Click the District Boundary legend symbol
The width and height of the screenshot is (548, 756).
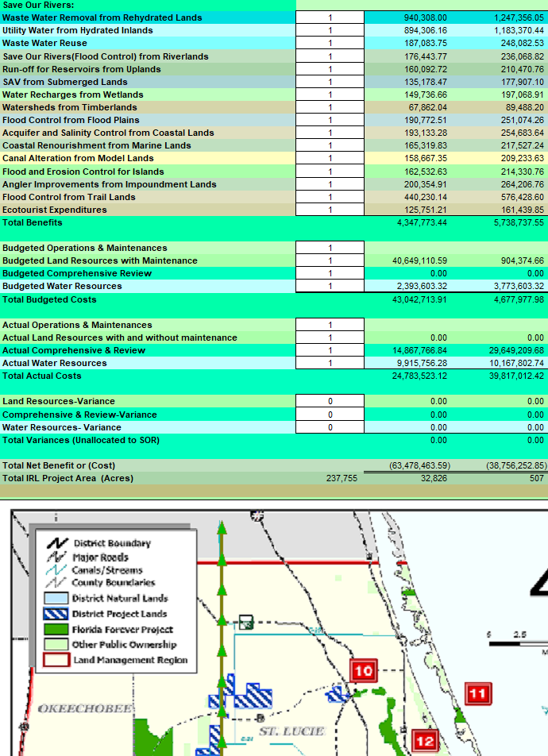56,543
